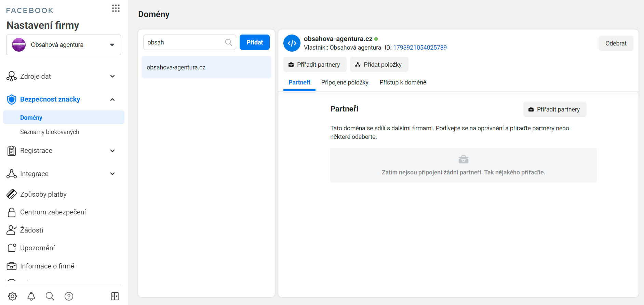Click the Přidat položky button
This screenshot has width=644, height=305.
point(379,65)
